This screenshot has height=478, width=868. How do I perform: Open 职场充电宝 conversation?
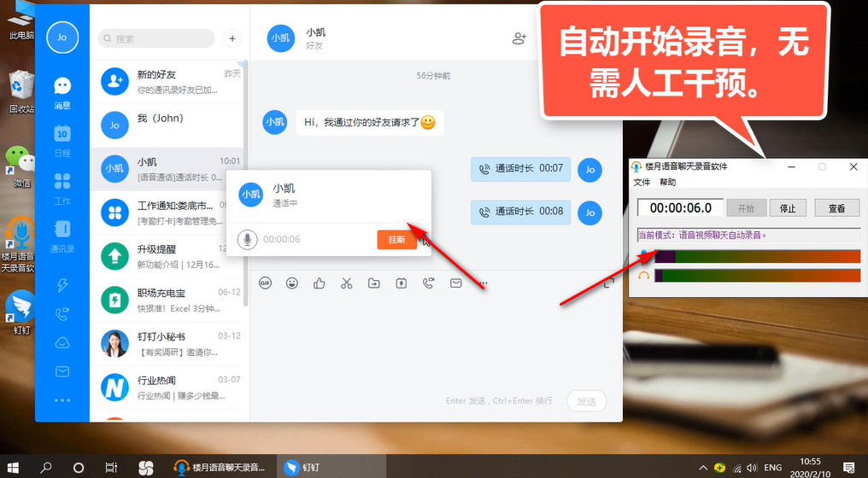(x=168, y=300)
